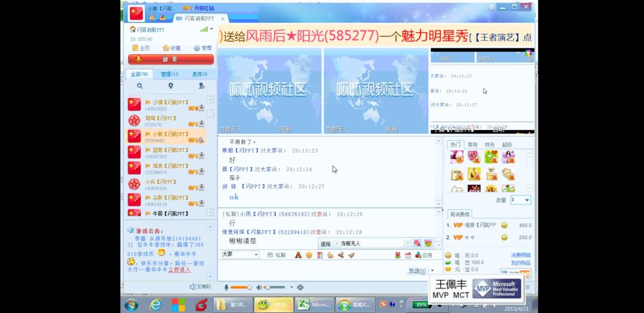Expand the arrow next to 发送 button

(432, 271)
